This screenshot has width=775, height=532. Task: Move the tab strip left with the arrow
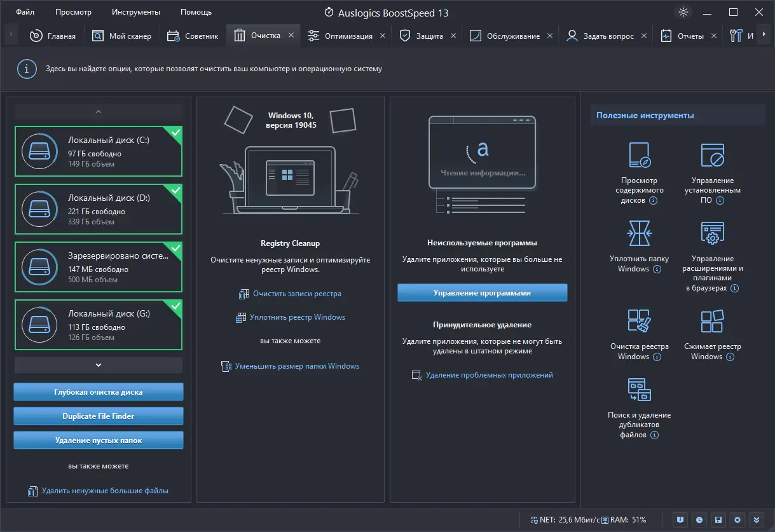[x=11, y=36]
